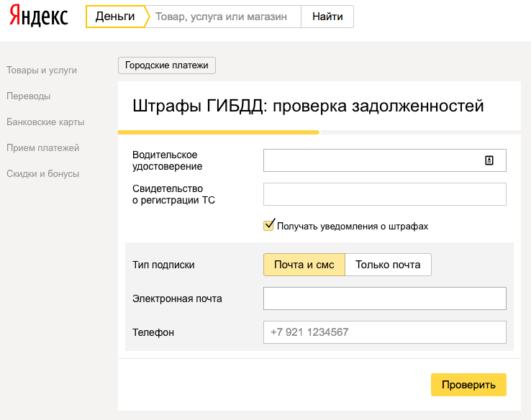Image resolution: width=531 pixels, height=420 pixels.
Task: Click the 'Городские платежи' button
Action: click(x=167, y=65)
